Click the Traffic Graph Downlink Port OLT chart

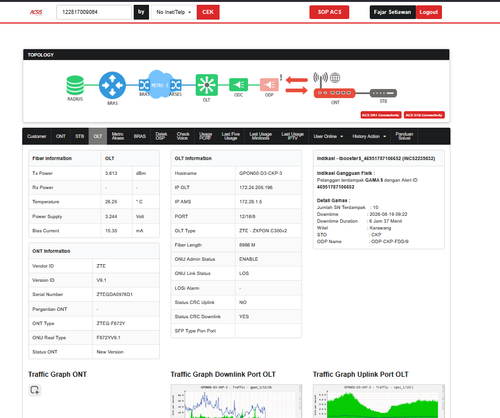(236, 401)
